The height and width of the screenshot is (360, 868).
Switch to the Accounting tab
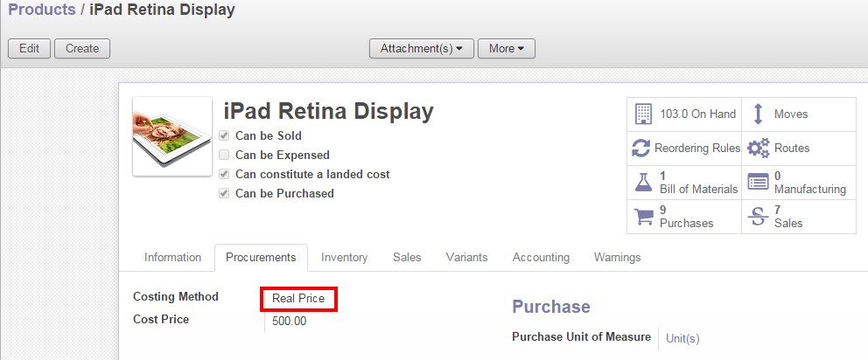(541, 257)
